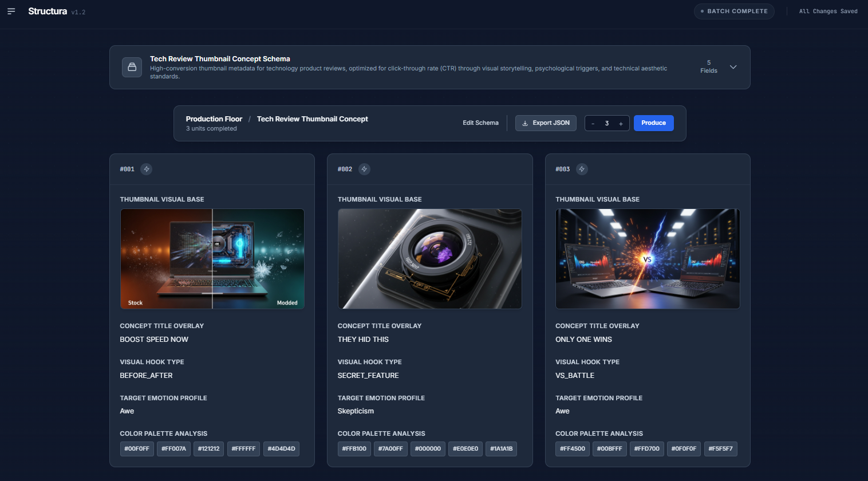Click the #001 card identifier
Screen dimensions: 868x481
[127, 169]
